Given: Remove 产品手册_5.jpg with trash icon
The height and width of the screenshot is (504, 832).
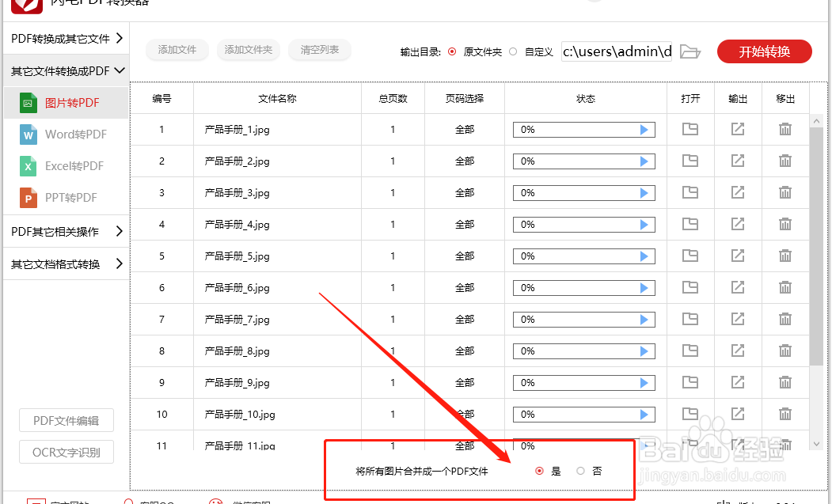Looking at the screenshot, I should (785, 256).
